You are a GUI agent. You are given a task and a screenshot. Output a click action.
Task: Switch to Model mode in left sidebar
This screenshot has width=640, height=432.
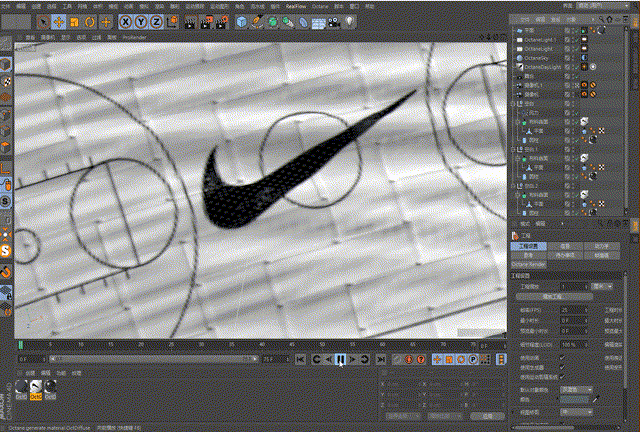[6, 65]
